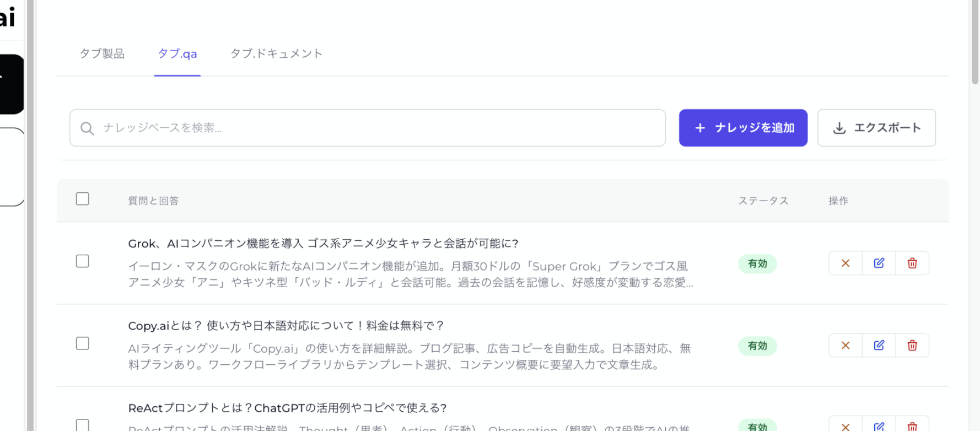Switch to the タブ製品 tab
The width and height of the screenshot is (980, 431).
102,53
